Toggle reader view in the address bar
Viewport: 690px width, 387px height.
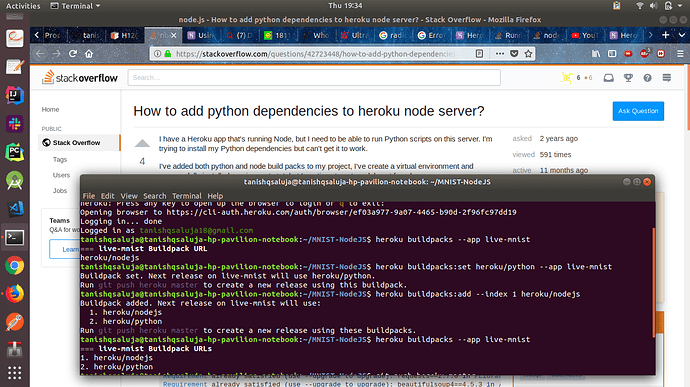coord(479,54)
